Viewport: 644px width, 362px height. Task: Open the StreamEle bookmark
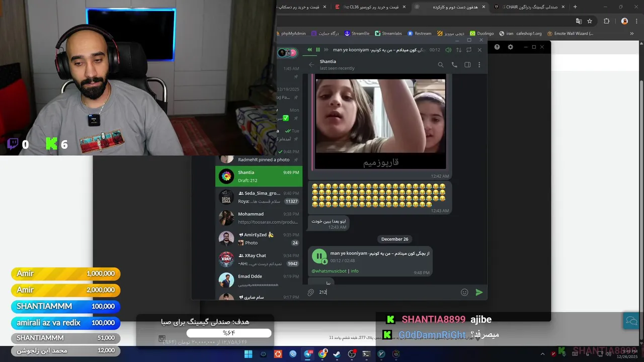[x=357, y=33]
